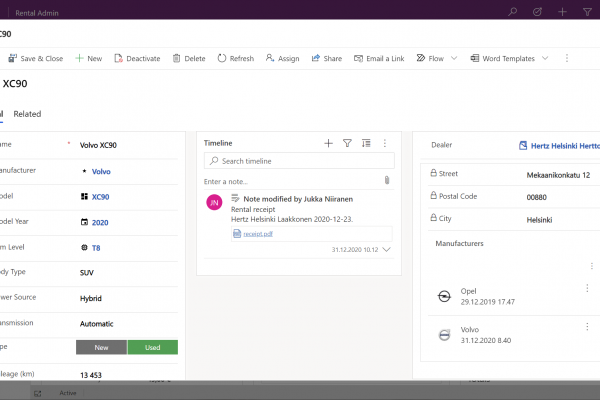Open the XC90 model lookup link

coord(100,197)
